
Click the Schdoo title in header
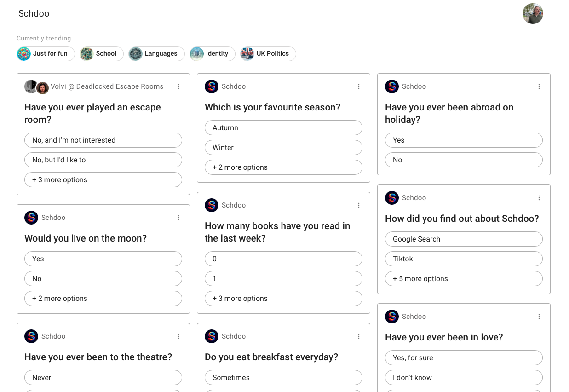(x=34, y=14)
